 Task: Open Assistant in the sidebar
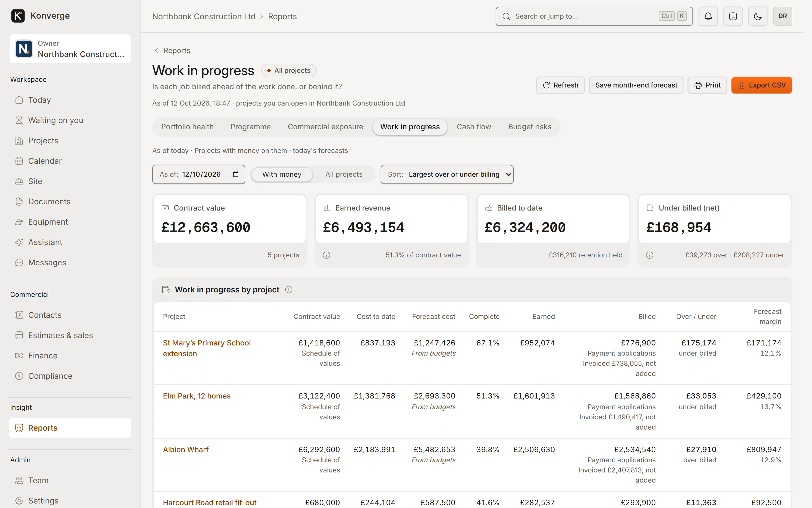click(70, 242)
